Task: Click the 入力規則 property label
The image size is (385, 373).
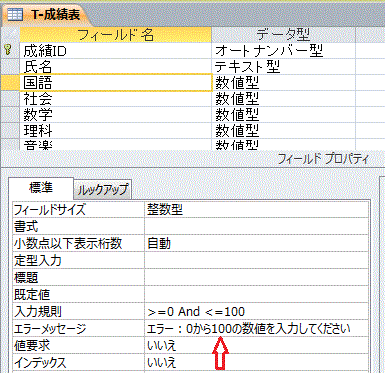Action: coord(79,311)
